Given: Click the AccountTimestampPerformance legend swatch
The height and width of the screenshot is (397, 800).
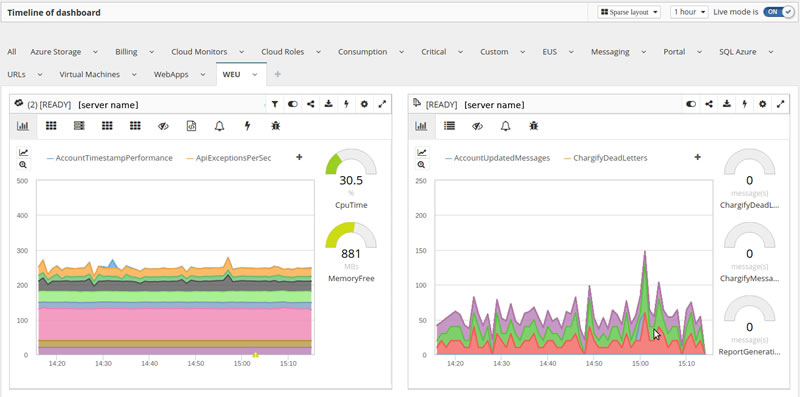Looking at the screenshot, I should click(50, 159).
